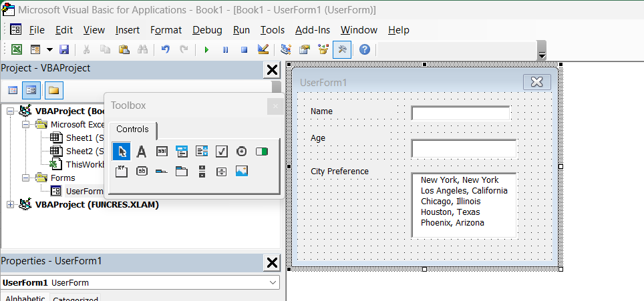This screenshot has width=644, height=301.
Task: Choose the SpinButton control tool
Action: pos(222,171)
